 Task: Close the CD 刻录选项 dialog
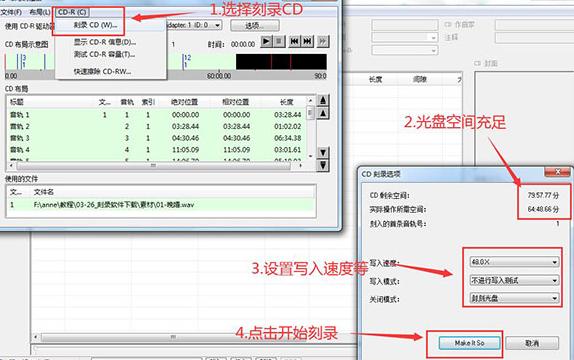[x=557, y=172]
